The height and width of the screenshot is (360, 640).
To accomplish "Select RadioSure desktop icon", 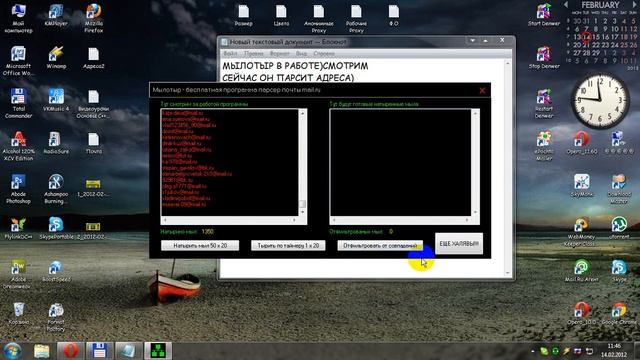I will pyautogui.click(x=56, y=143).
